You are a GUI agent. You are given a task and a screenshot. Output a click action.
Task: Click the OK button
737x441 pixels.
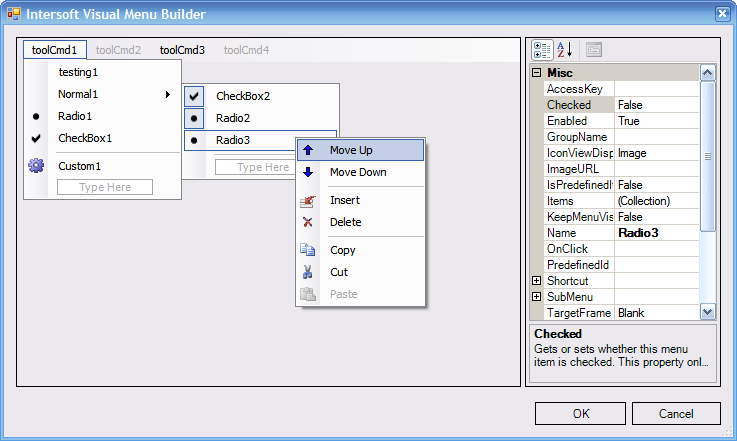click(x=580, y=413)
